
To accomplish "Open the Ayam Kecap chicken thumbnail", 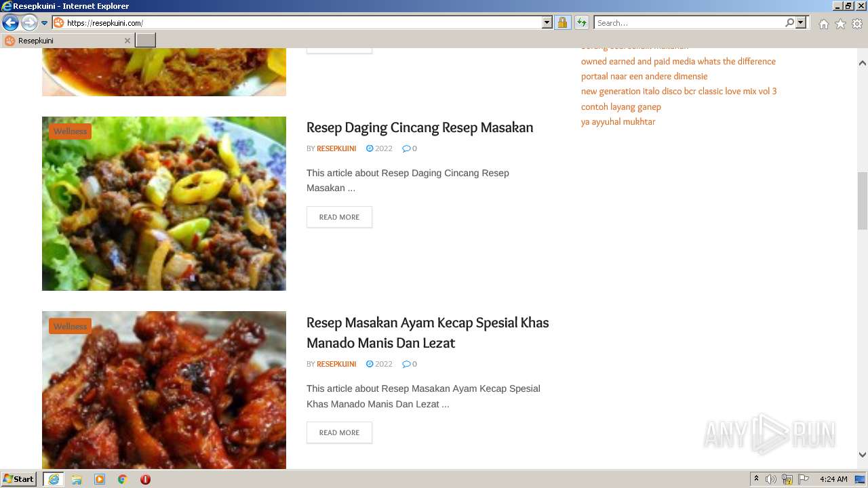I will click(x=164, y=390).
